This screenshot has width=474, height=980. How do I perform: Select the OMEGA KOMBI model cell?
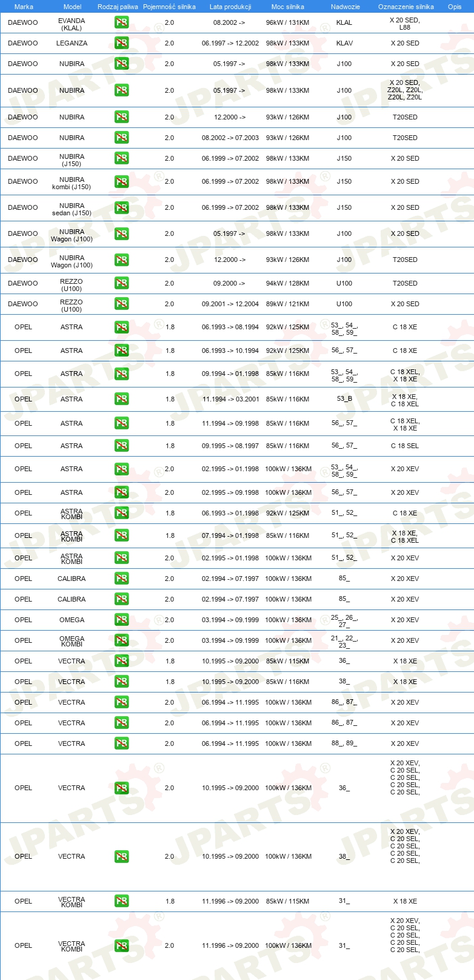72,642
